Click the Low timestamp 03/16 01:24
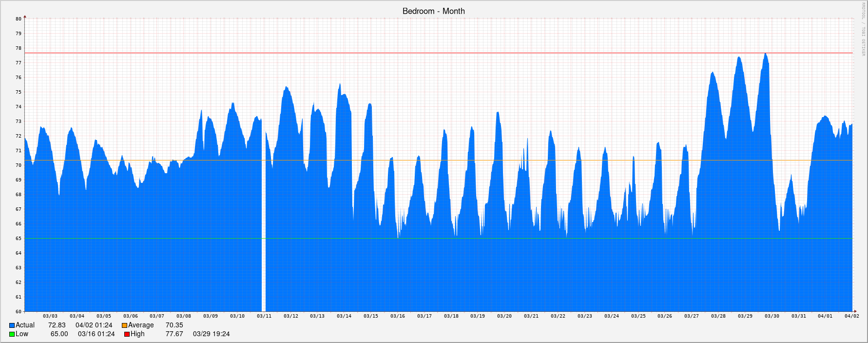 click(96, 334)
